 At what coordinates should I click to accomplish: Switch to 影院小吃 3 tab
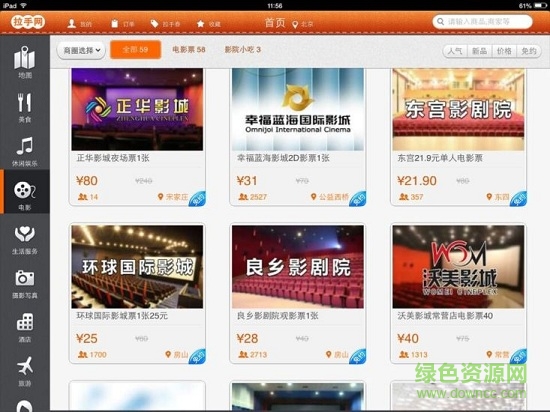[243, 49]
